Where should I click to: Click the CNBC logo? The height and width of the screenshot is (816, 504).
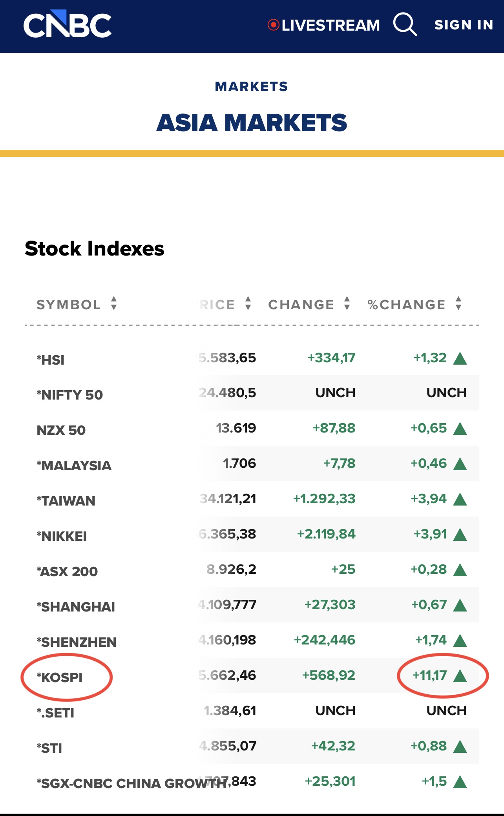coord(68,24)
